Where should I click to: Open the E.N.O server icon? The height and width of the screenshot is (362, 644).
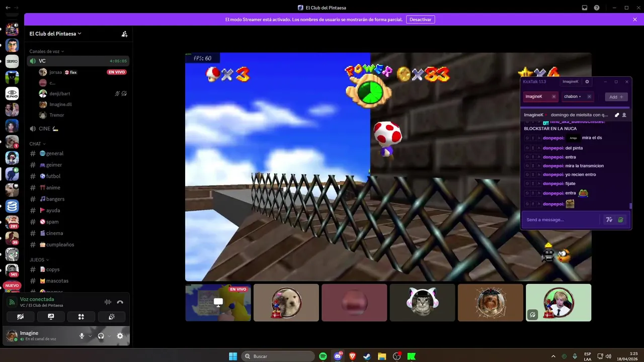pyautogui.click(x=12, y=94)
